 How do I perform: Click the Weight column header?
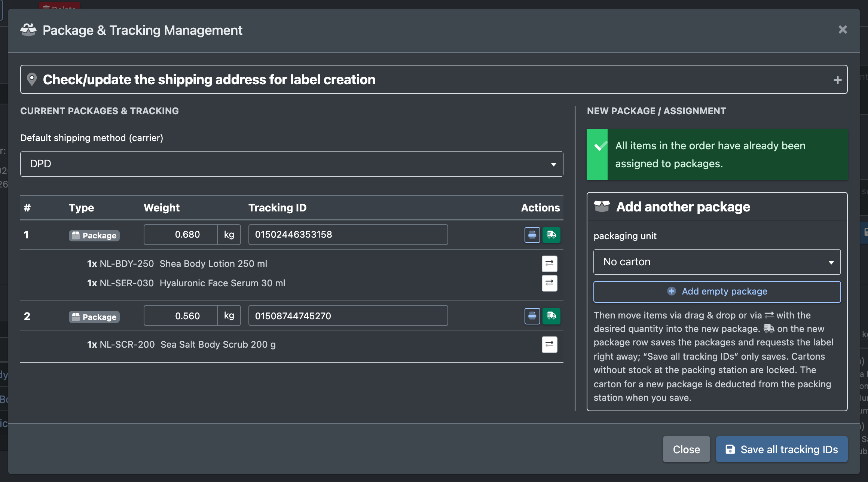162,208
